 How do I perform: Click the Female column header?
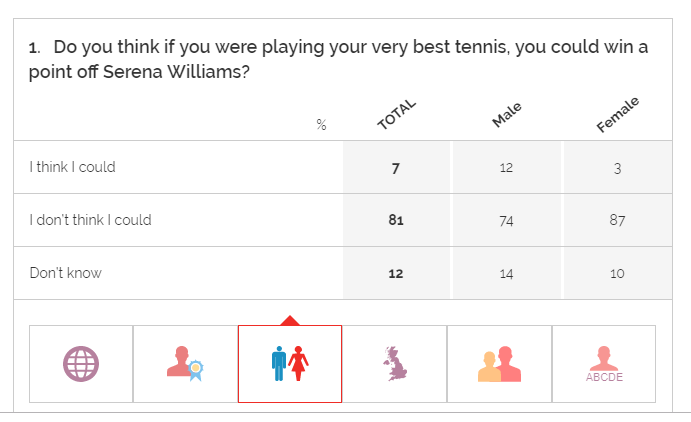(618, 115)
